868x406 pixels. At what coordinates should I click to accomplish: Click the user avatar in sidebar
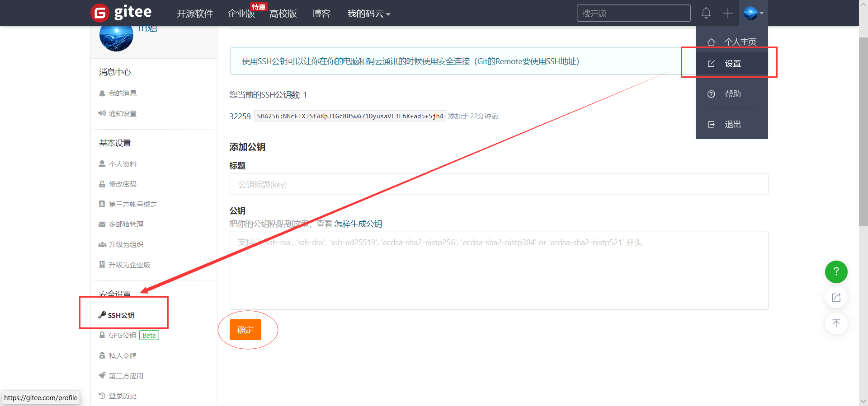(x=116, y=36)
